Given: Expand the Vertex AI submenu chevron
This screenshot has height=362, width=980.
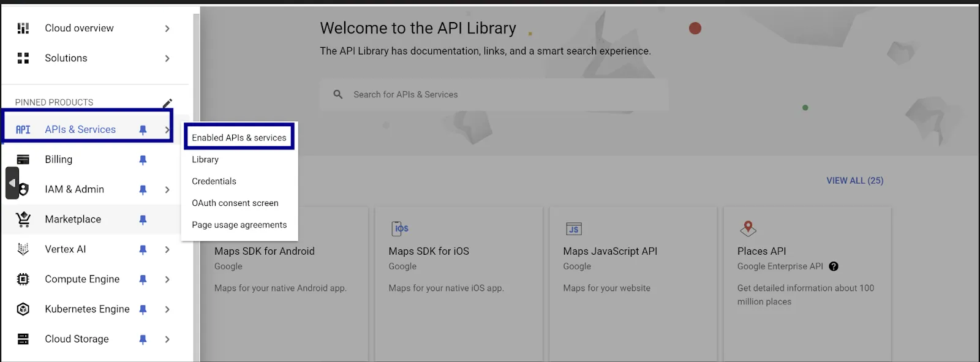Looking at the screenshot, I should (167, 250).
